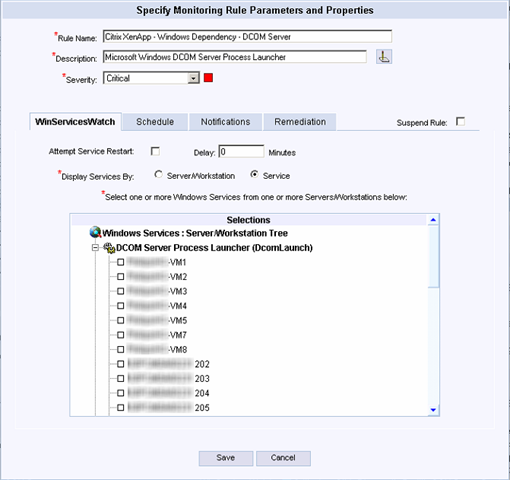Click the scroll down arrow in Selections list
The width and height of the screenshot is (510, 480).
tap(433, 410)
